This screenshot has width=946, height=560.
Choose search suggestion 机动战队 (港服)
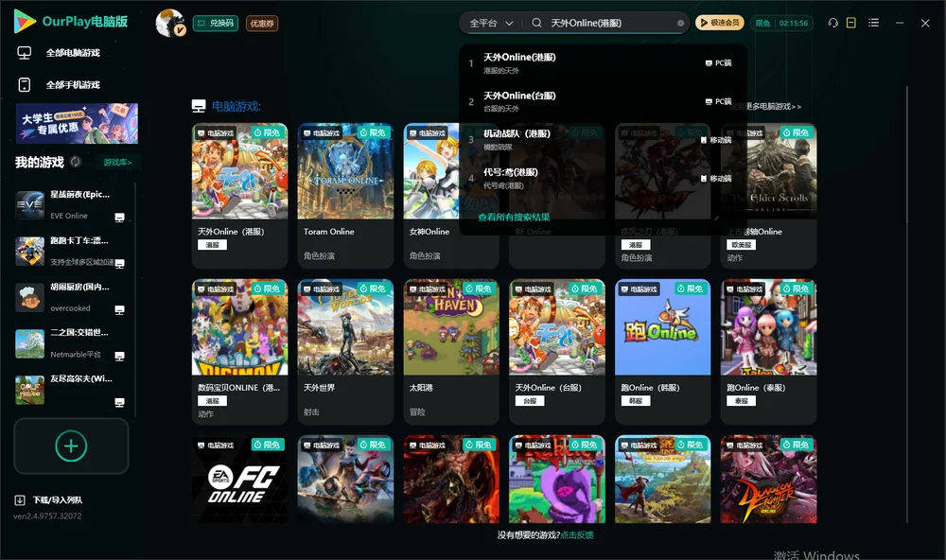(603, 139)
